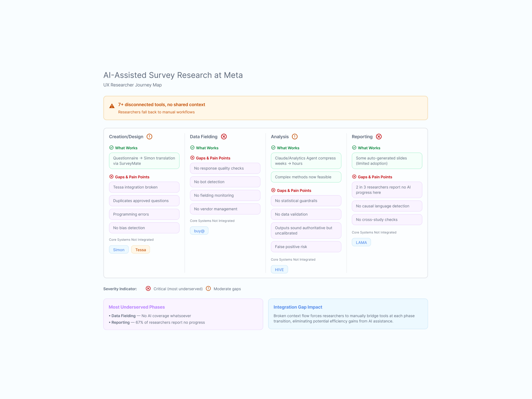Click the moderate severity icon beside Creation/Design
The width and height of the screenshot is (532, 399).
click(x=150, y=137)
